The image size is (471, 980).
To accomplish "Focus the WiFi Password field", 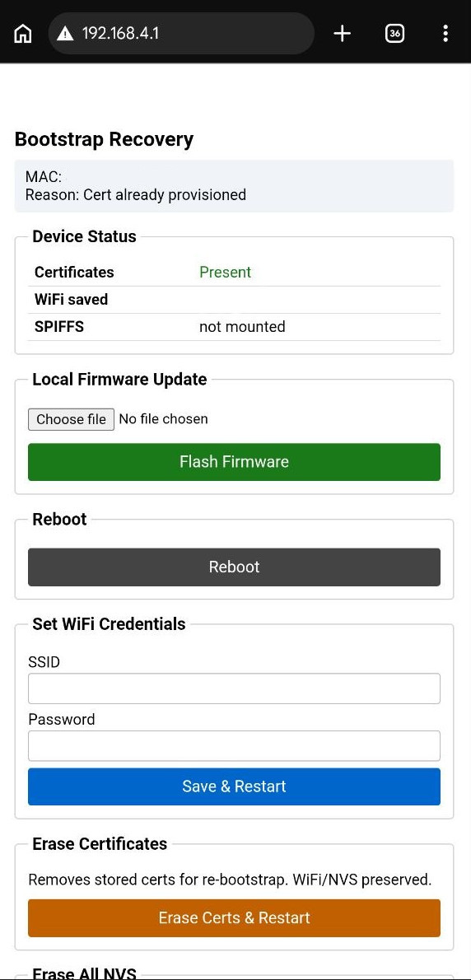I will click(234, 745).
